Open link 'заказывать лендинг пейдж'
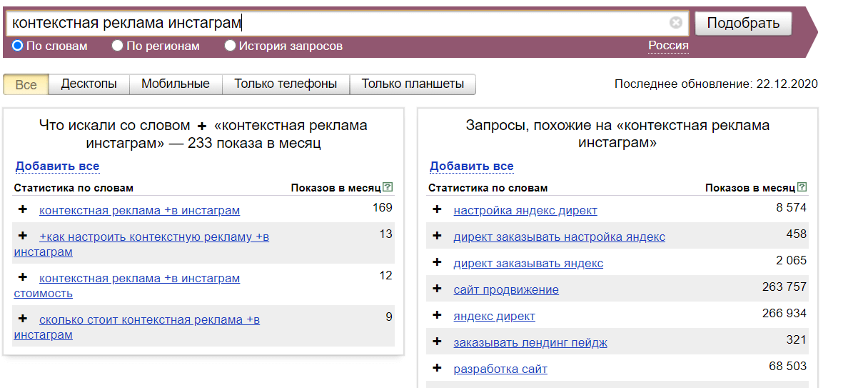 (530, 342)
